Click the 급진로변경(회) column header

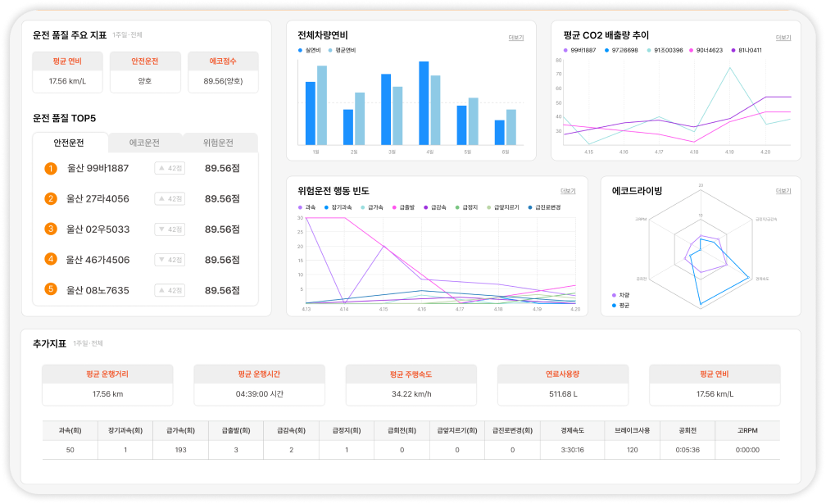tap(513, 430)
